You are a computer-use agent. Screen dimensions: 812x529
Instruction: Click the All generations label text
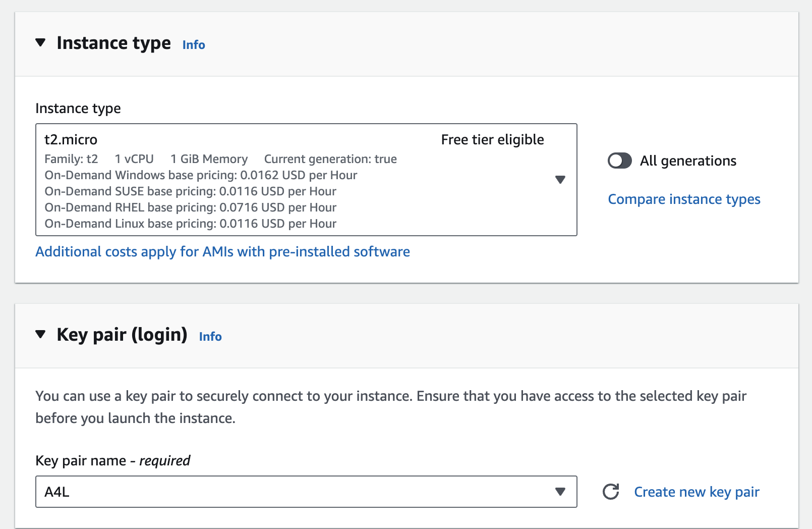click(688, 161)
